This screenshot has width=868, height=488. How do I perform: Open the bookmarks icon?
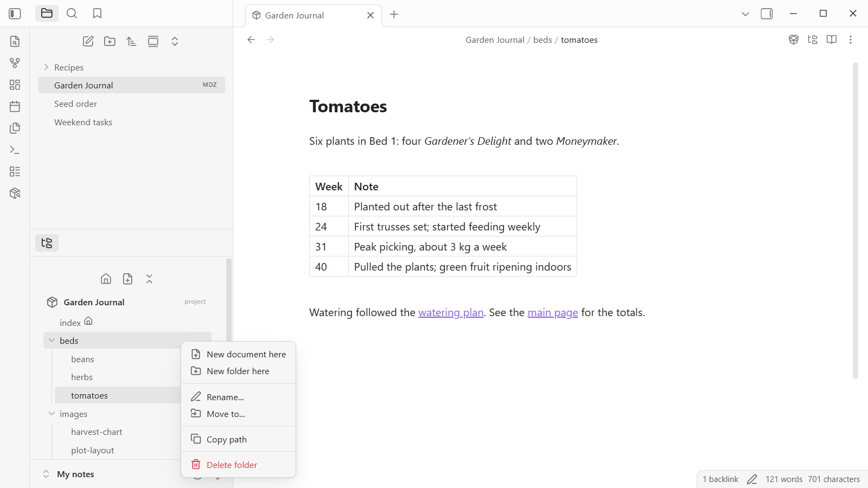click(97, 14)
